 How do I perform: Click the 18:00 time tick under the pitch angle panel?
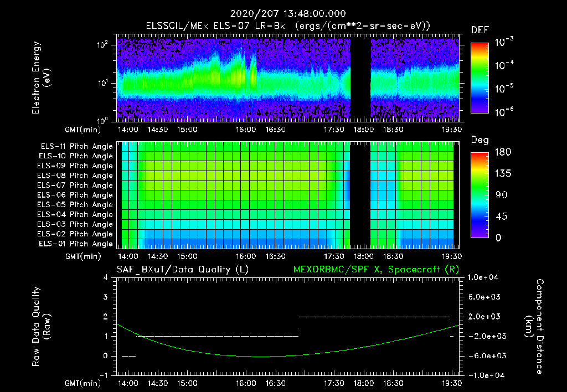tap(363, 256)
